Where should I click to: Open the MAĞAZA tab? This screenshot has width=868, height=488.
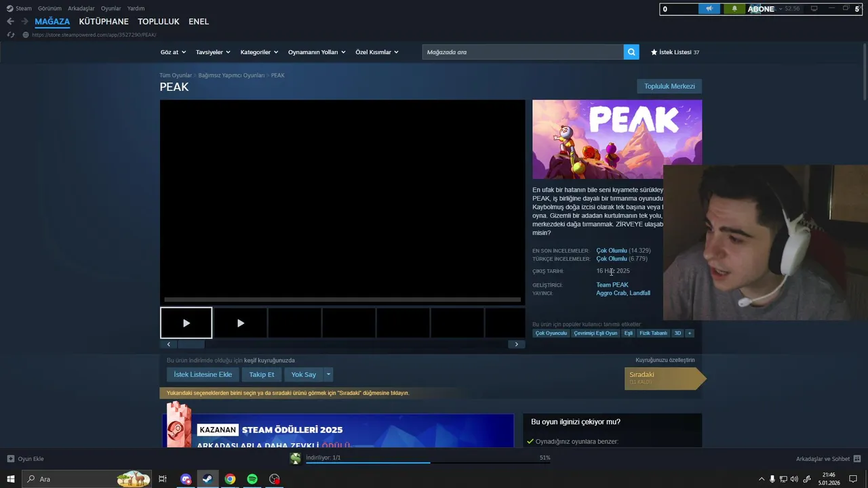click(x=52, y=22)
